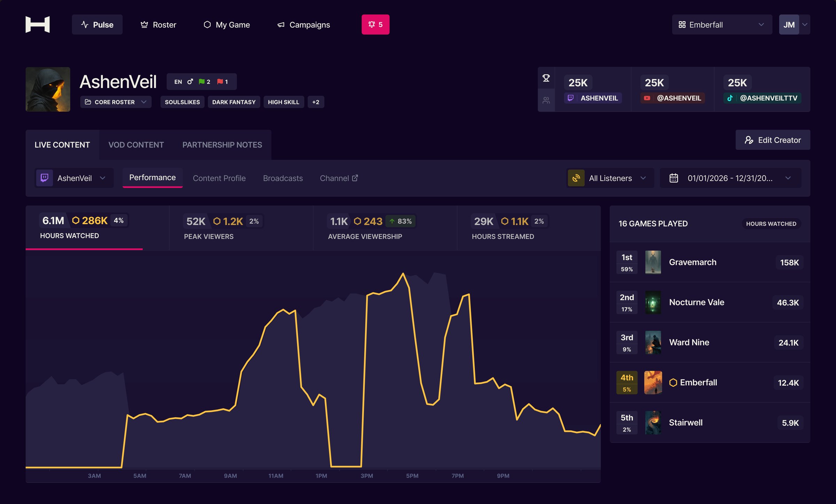Select the Hours Watched metric card
The width and height of the screenshot is (836, 504).
click(98, 228)
